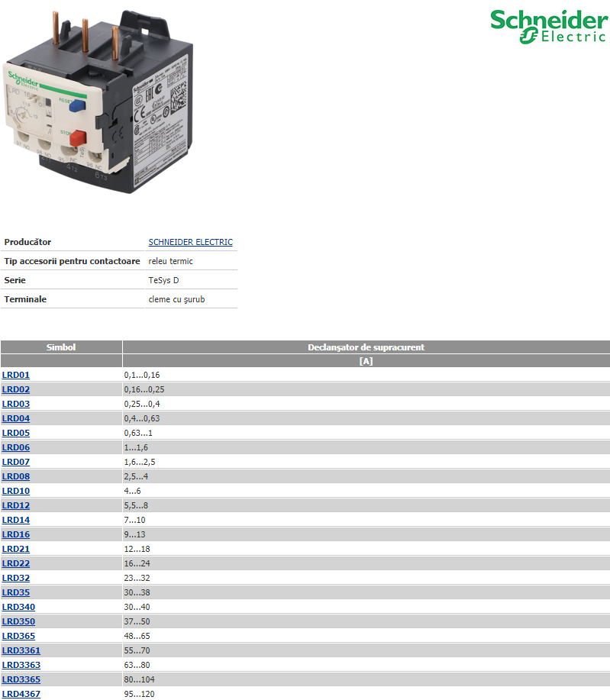
Task: Select the 63...80 current range cell
Action: coord(366,665)
